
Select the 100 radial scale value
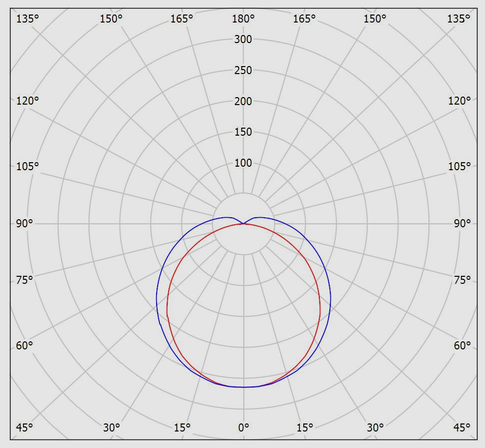(x=243, y=163)
